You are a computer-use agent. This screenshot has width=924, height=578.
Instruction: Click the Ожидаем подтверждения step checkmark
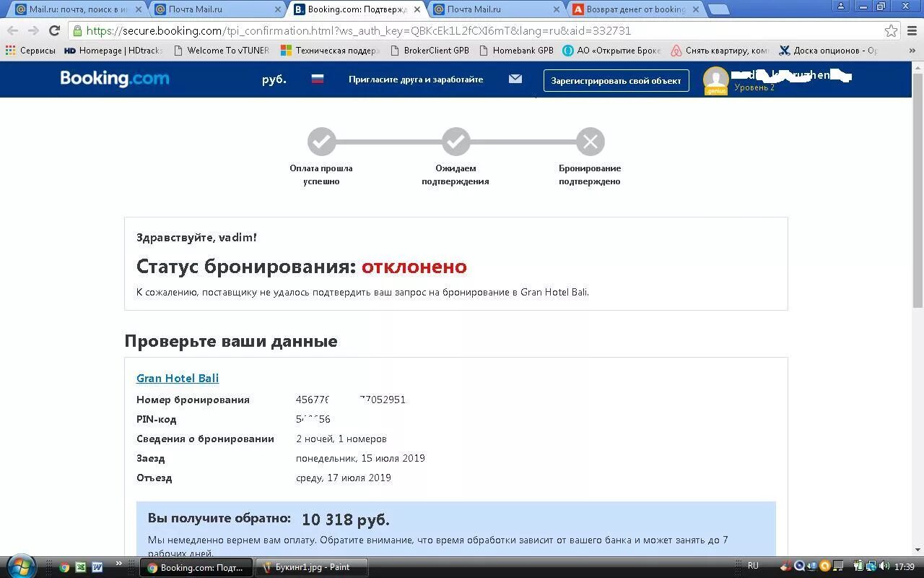tap(456, 142)
